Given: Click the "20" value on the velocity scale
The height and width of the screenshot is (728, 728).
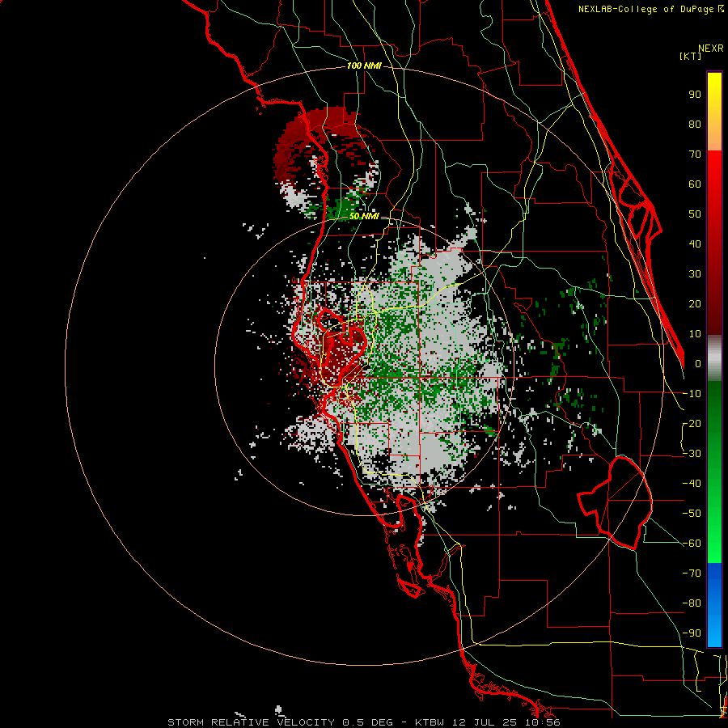Looking at the screenshot, I should [695, 303].
